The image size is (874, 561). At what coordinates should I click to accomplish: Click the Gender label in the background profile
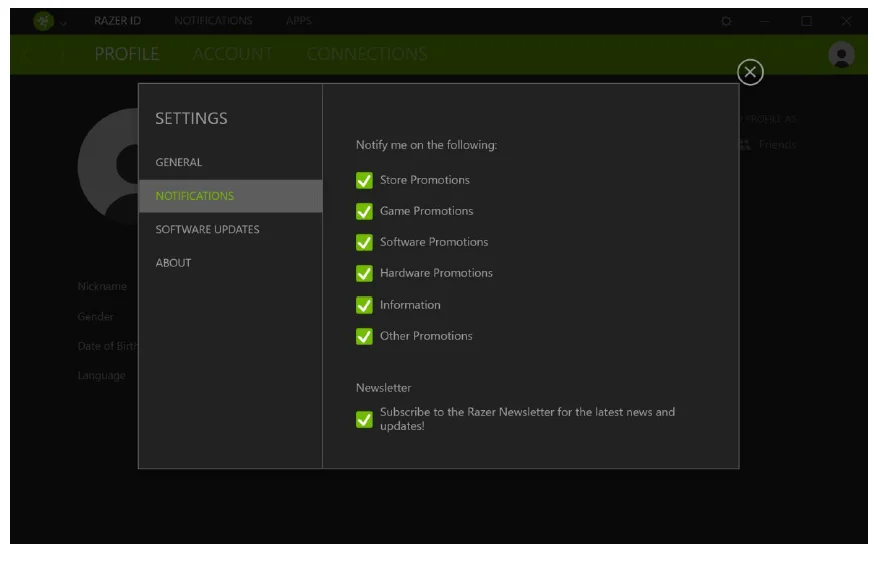(95, 317)
